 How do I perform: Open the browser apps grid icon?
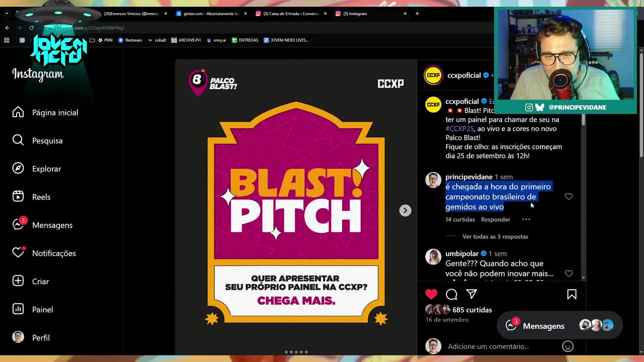tap(7, 40)
